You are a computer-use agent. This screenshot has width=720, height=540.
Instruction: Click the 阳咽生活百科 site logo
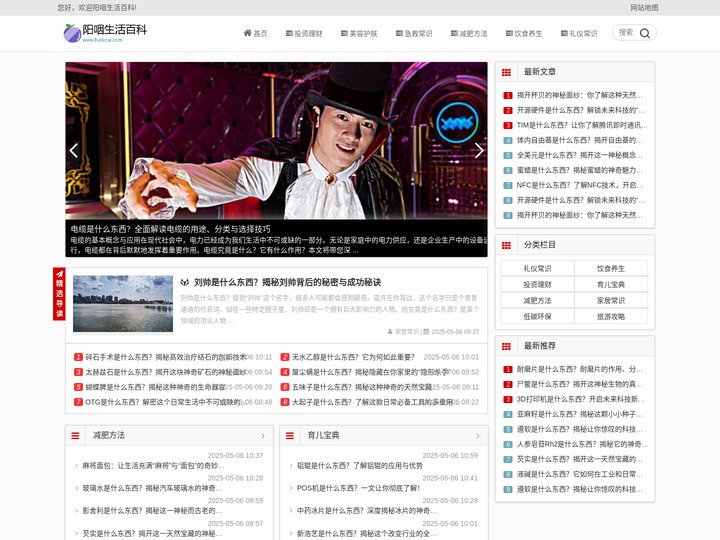pyautogui.click(x=105, y=33)
